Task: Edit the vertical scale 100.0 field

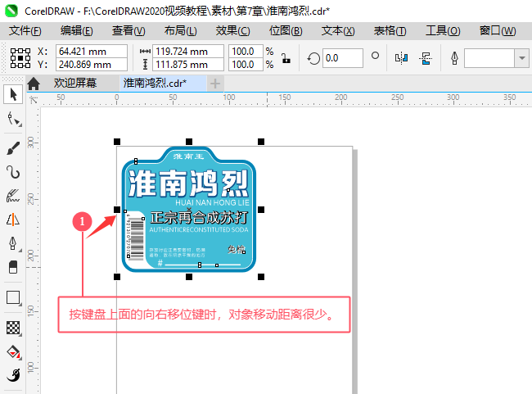Action: (246, 65)
